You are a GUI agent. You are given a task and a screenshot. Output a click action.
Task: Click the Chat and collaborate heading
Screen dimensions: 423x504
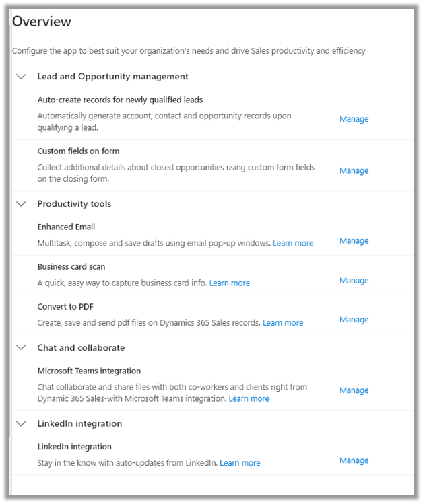point(81,348)
